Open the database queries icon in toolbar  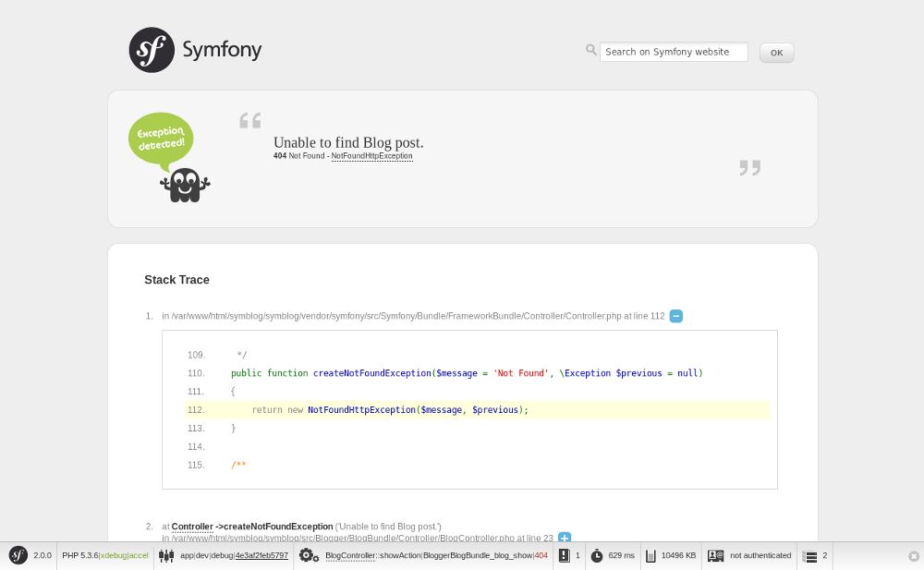click(809, 555)
